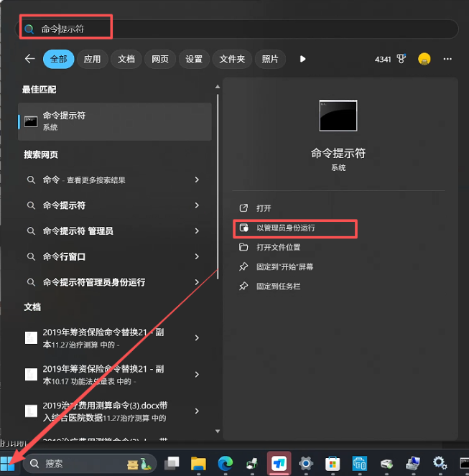Click the rewards trophy icon
Viewport: 469px width, 476px height.
pos(401,59)
